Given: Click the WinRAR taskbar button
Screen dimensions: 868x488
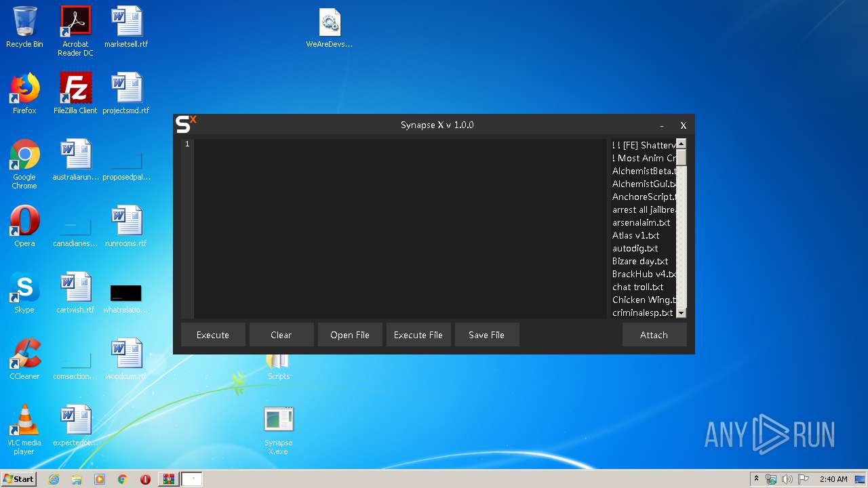Looking at the screenshot, I should pos(168,479).
